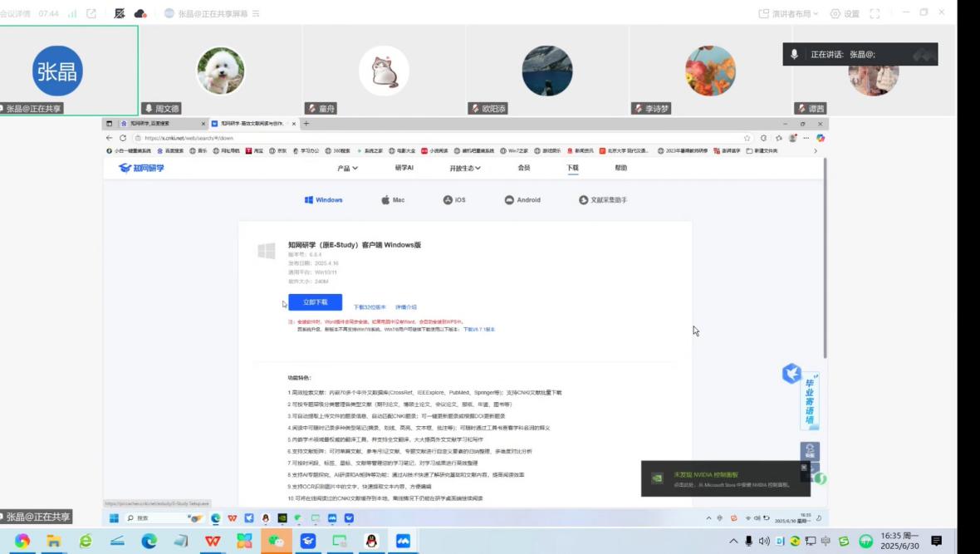Select the 文献采集助手 tab

coord(602,200)
